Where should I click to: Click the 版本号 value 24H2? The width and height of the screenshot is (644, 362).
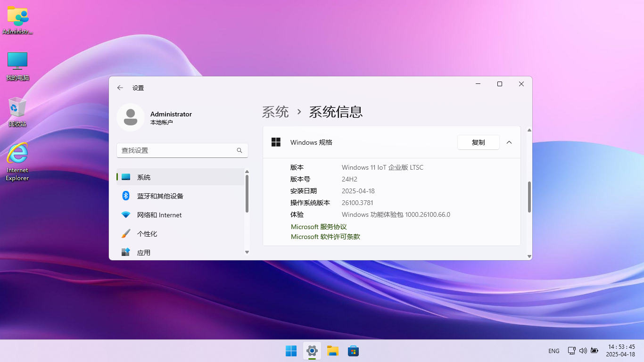tap(349, 179)
